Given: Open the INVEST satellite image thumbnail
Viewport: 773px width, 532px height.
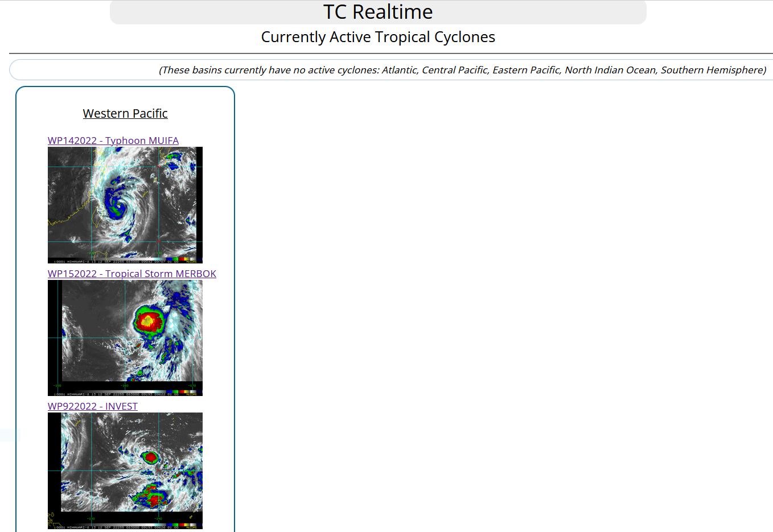Looking at the screenshot, I should click(x=125, y=471).
